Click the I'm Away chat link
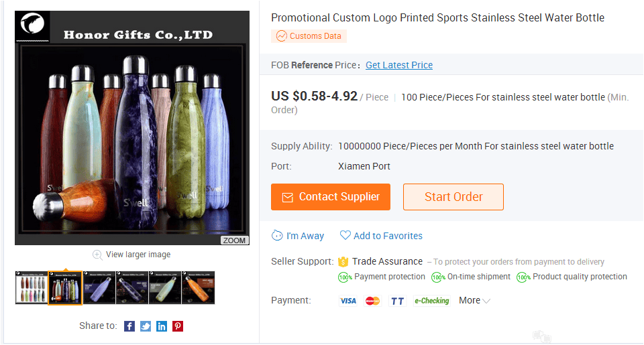Viewport: 644px width, 345px height. tap(298, 236)
